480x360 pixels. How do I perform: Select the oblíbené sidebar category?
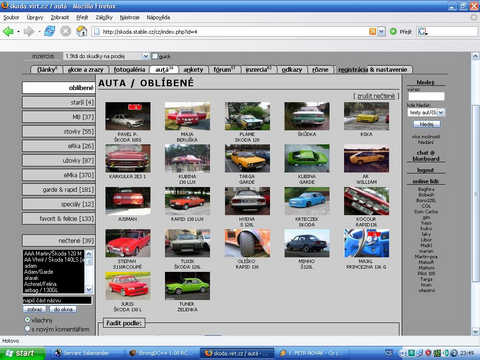(x=59, y=88)
